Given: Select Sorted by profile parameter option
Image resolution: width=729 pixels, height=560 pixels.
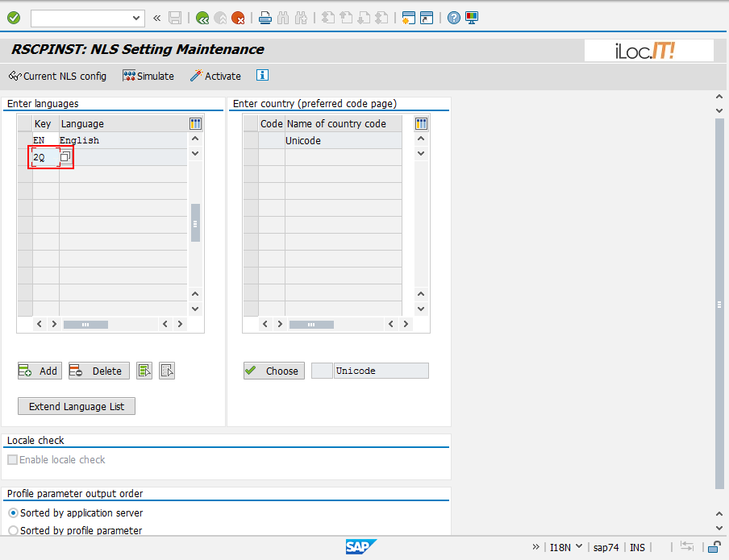Looking at the screenshot, I should pos(13,531).
